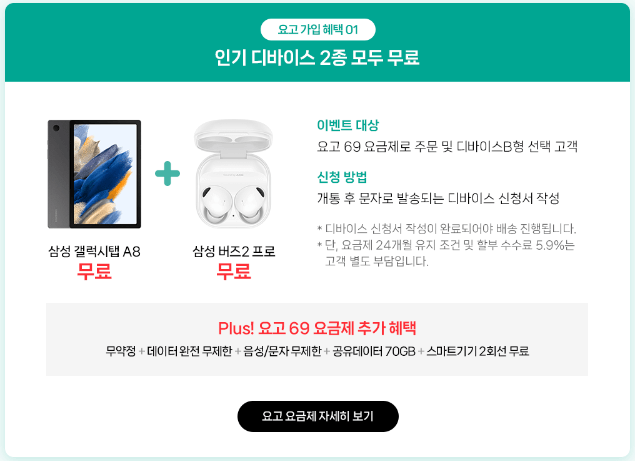The image size is (635, 461).
Task: Select the Buds2 Pro earbuds image
Action: coord(234,174)
